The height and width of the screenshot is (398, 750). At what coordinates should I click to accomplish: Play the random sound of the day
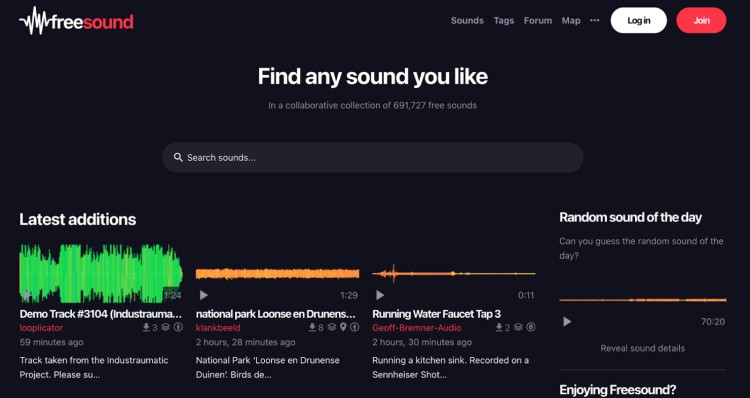tap(567, 321)
